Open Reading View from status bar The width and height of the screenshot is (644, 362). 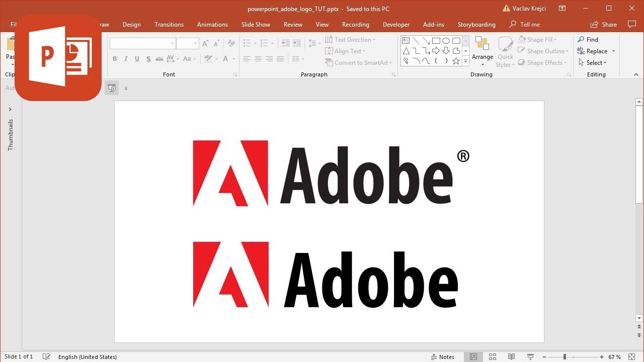pos(511,357)
